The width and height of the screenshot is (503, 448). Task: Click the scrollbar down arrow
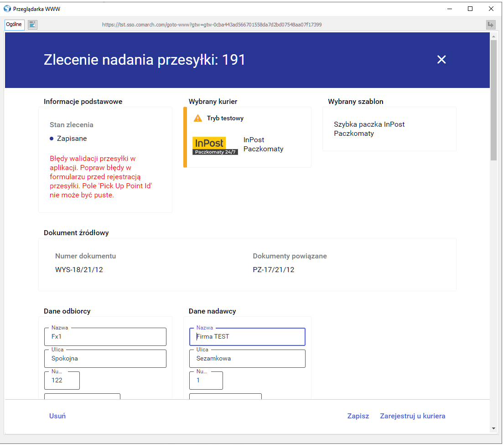pos(493,428)
